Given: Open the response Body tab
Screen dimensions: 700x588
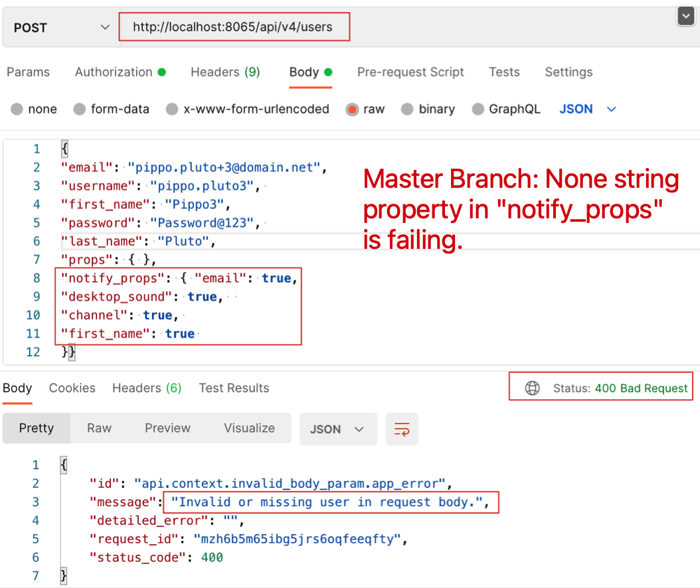Looking at the screenshot, I should 17,388.
